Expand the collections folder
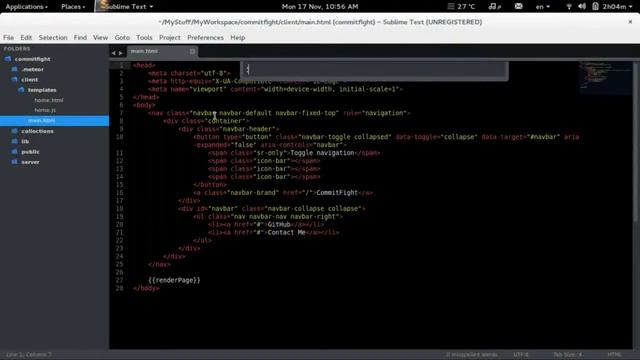This screenshot has height=360, width=640. [x=37, y=131]
